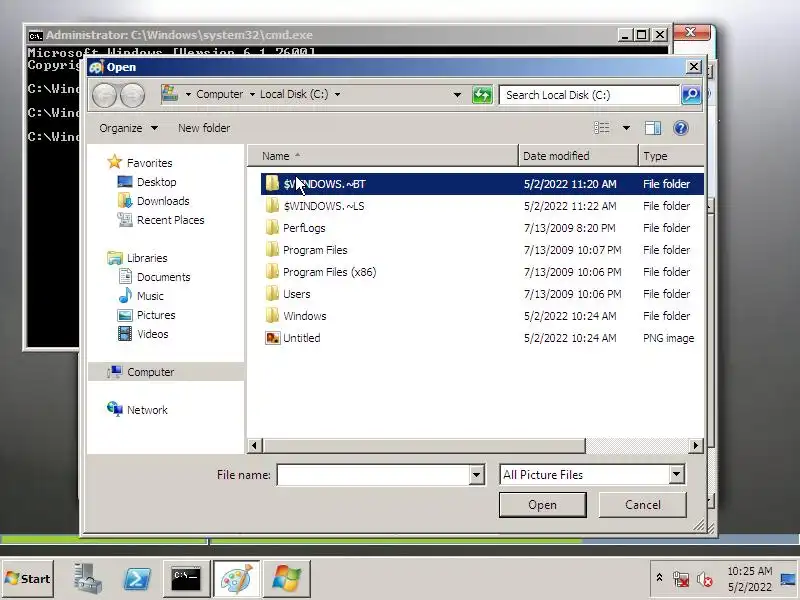Click the Forward navigation arrow
This screenshot has width=800, height=600.
click(x=132, y=95)
